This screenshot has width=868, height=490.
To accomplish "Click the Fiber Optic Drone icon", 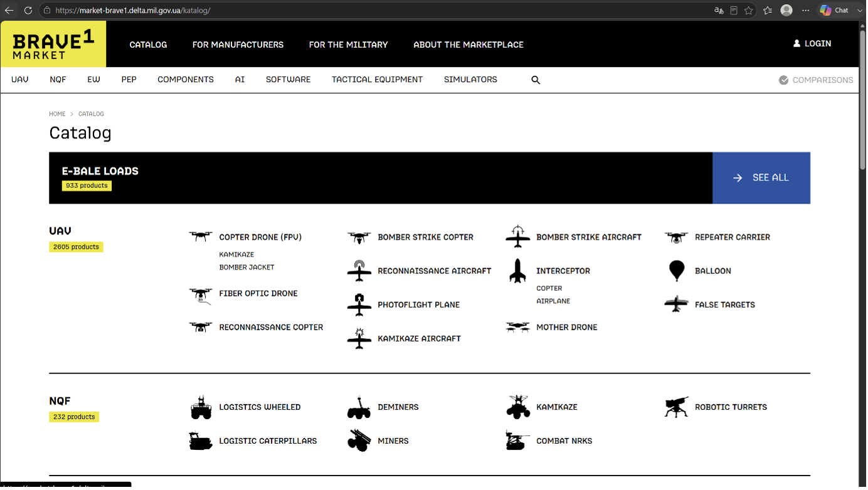I will click(x=201, y=296).
